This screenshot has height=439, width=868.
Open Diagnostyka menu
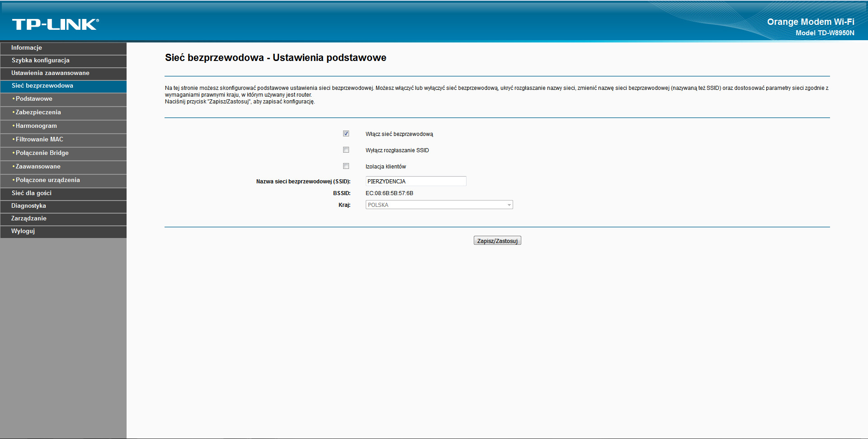click(x=63, y=206)
